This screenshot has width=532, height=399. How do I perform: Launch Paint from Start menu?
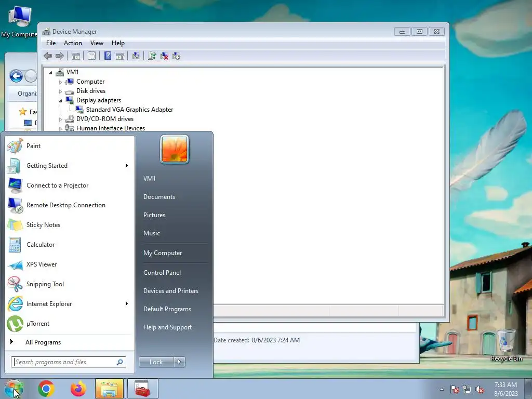(x=70, y=146)
